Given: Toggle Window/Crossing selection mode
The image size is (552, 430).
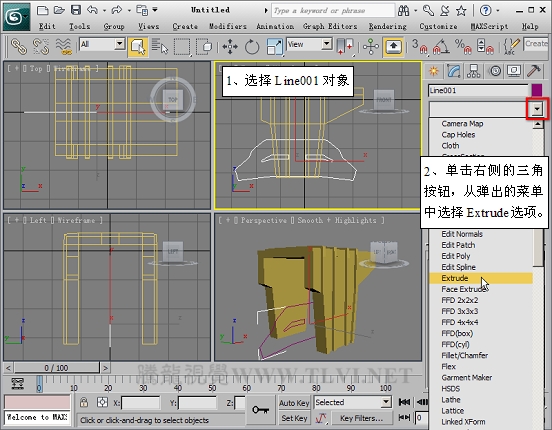Looking at the screenshot, I should pyautogui.click(x=204, y=46).
